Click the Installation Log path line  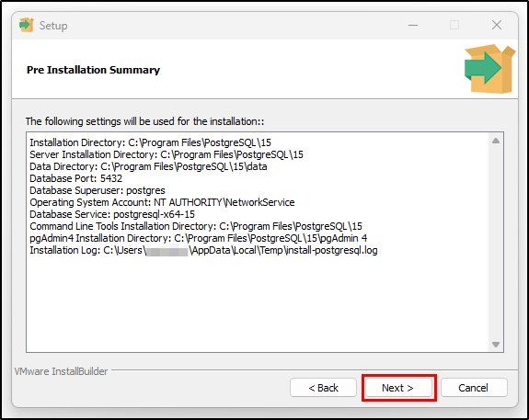[x=203, y=251]
